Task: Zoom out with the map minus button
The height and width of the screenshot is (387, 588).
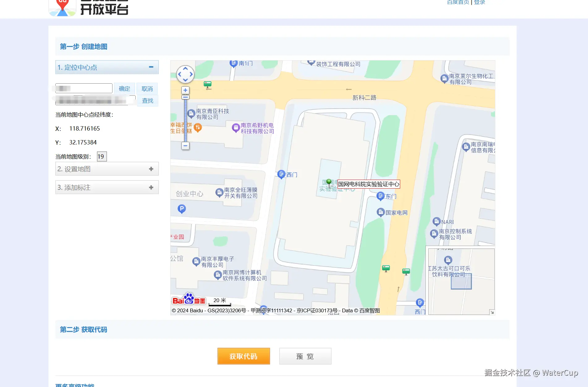Action: pyautogui.click(x=185, y=146)
